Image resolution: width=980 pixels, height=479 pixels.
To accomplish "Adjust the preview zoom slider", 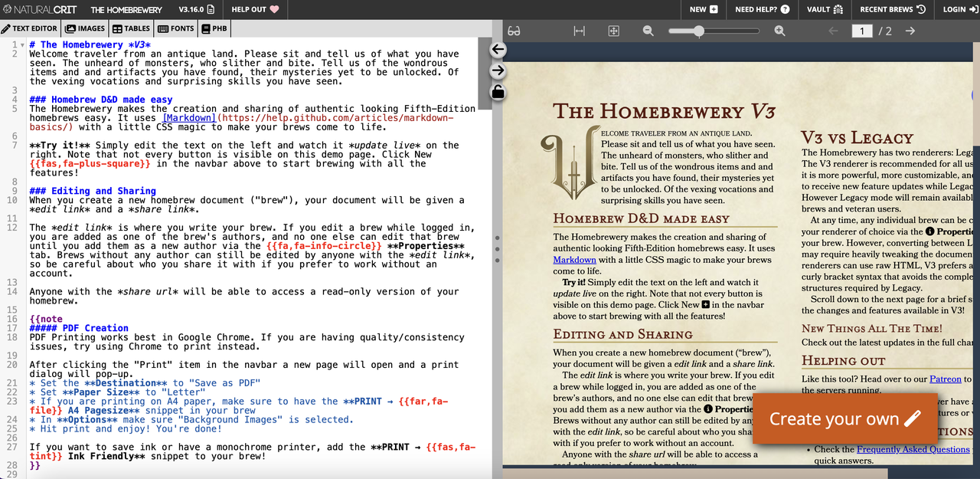I will [715, 31].
